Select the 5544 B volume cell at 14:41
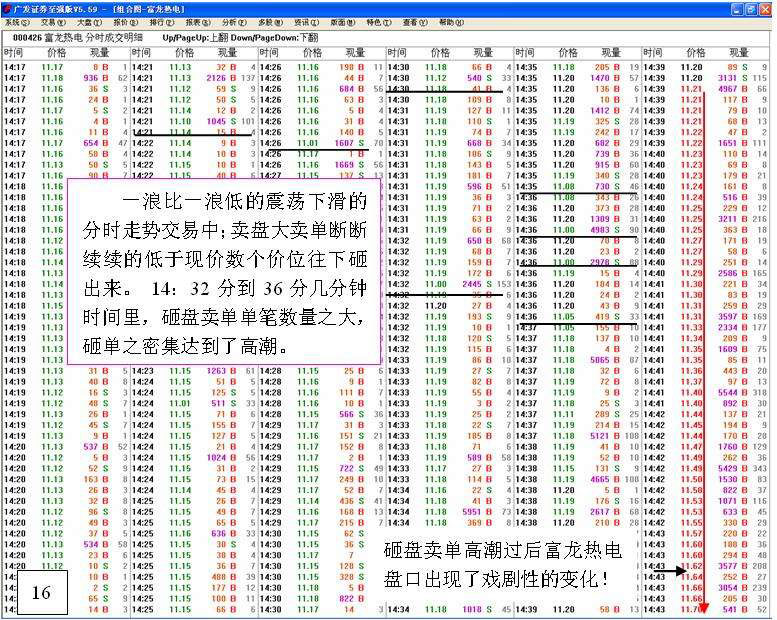777x620 pixels. 733,393
